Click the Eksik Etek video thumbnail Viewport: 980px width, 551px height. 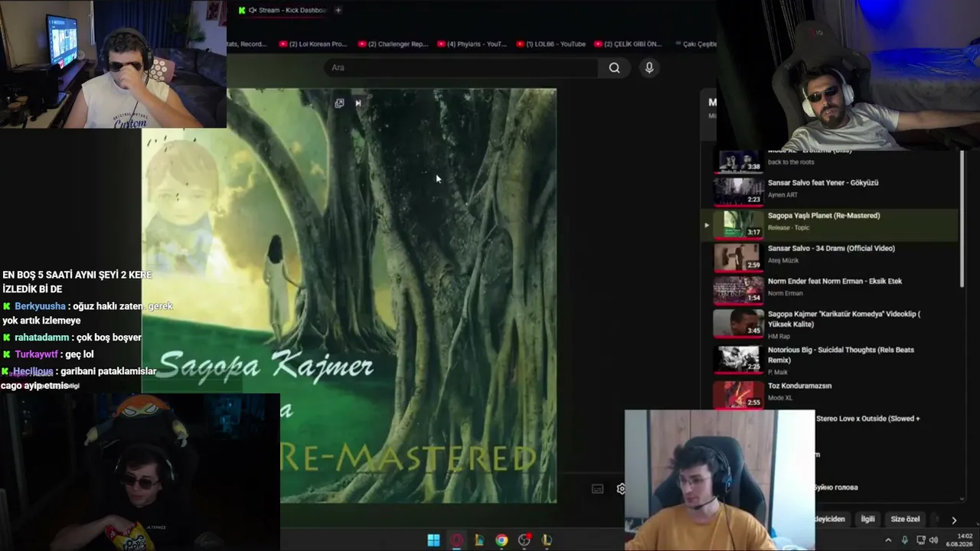pos(739,290)
